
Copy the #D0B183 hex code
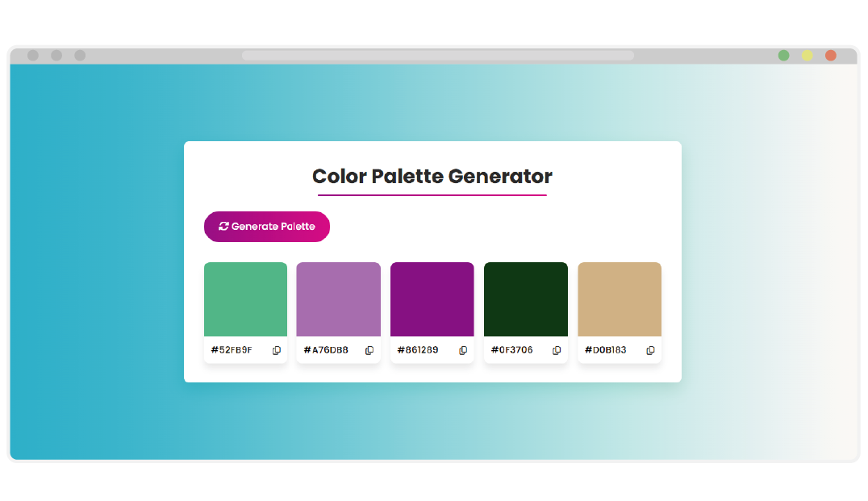click(650, 350)
